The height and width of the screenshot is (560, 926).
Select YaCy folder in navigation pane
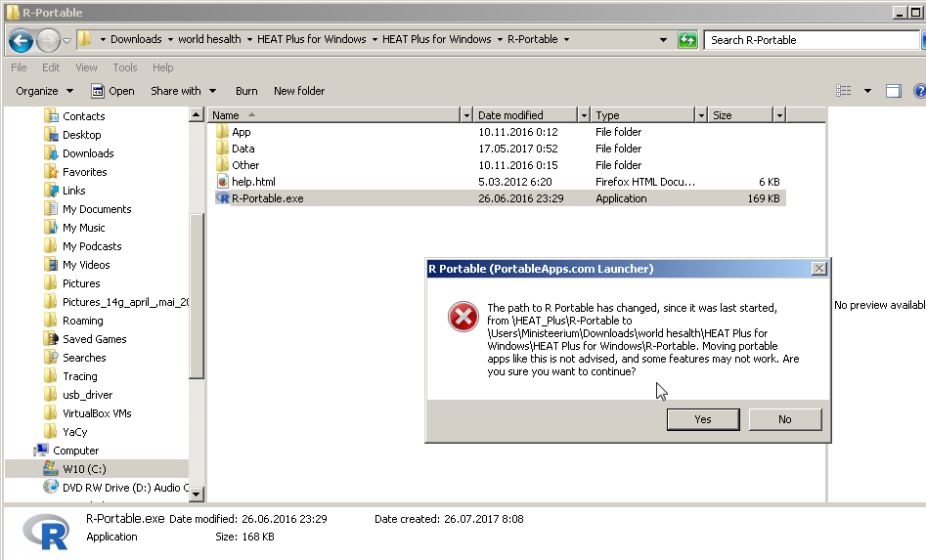(x=75, y=432)
